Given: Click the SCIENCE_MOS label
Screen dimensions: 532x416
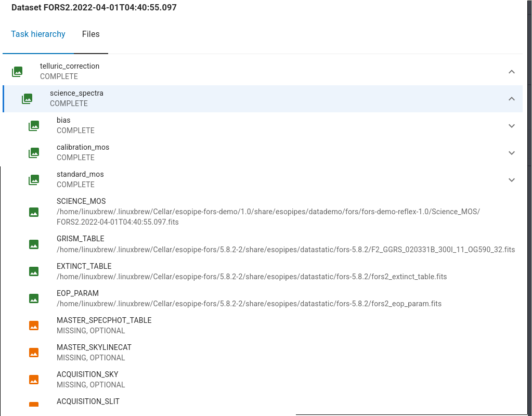Looking at the screenshot, I should pos(81,201).
